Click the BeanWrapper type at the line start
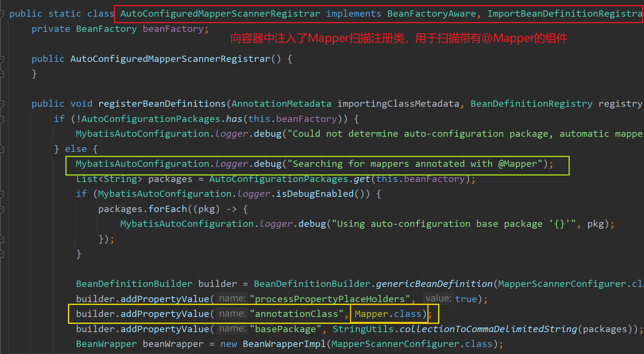Viewport: 644px width, 354px height. coord(106,344)
